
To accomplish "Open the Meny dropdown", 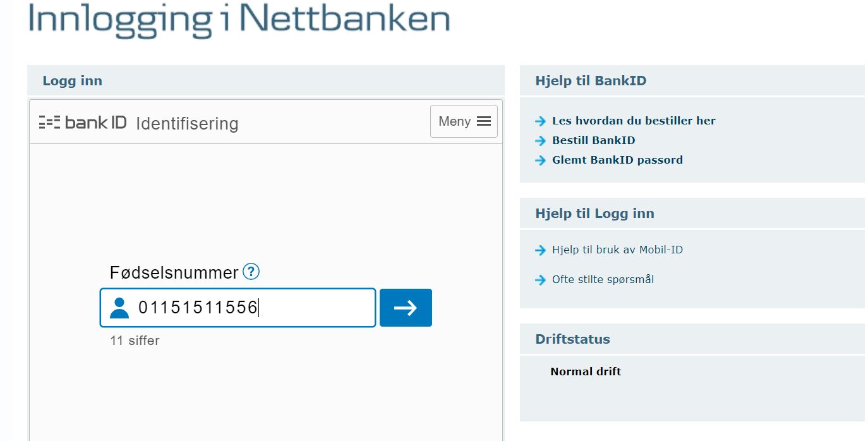I will 464,121.
